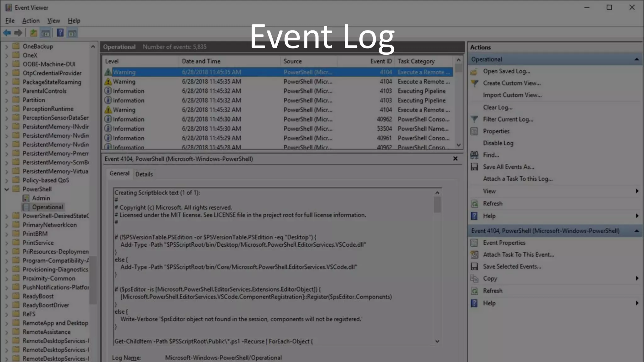Click the Refresh icon under Event 4104 actions
The height and width of the screenshot is (362, 644).
point(474,291)
